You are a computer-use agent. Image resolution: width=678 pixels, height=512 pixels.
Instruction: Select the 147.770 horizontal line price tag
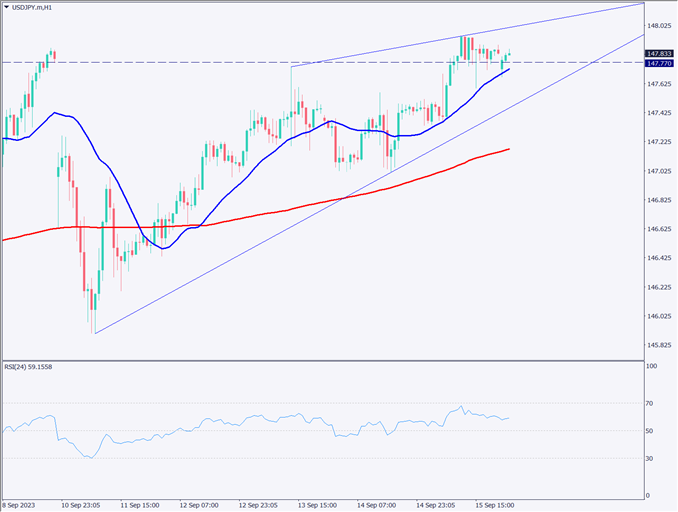point(658,63)
